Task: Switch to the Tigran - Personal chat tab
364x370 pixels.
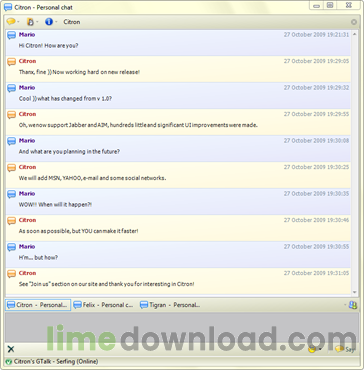Action: pyautogui.click(x=170, y=305)
